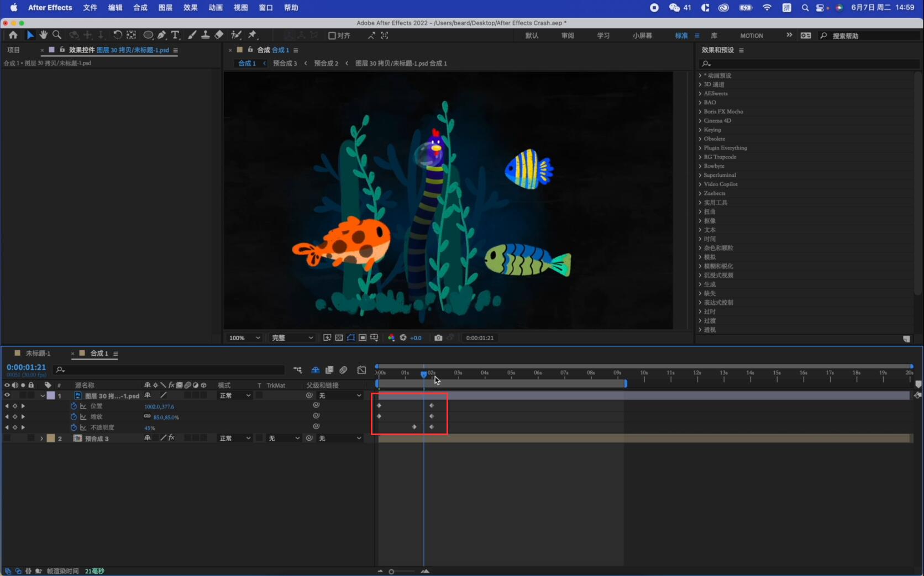Select the Ellipse shape tool

(148, 35)
